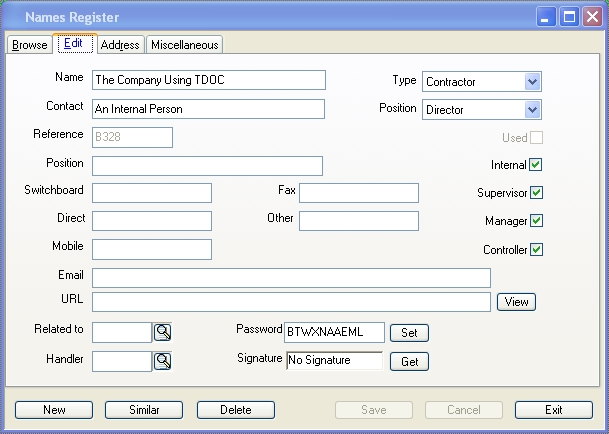Click the greyed-out Used checkbox
The image size is (609, 434).
click(x=536, y=138)
